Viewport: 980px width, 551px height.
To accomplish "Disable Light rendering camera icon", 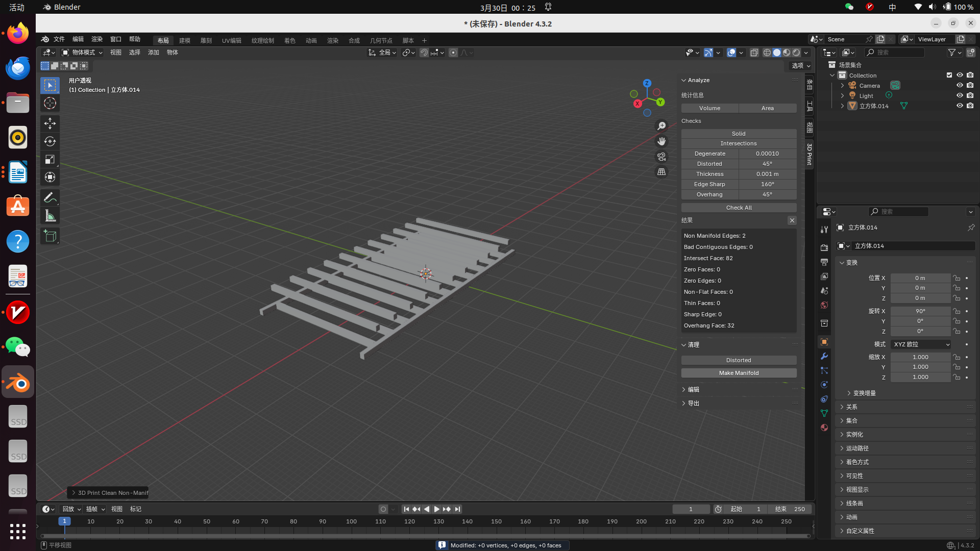I will point(970,96).
